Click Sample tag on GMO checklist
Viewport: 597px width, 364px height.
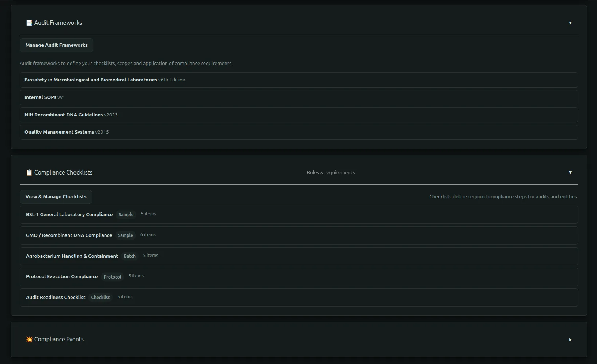125,235
